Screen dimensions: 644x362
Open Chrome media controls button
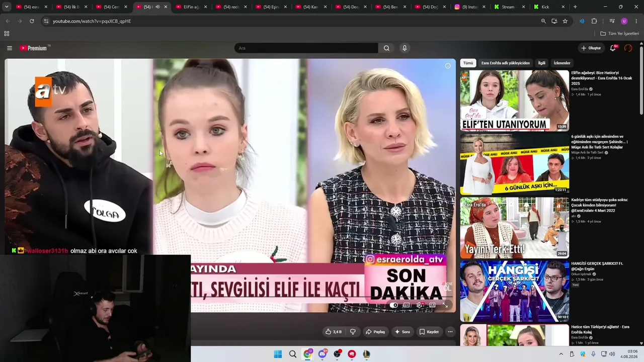click(612, 21)
